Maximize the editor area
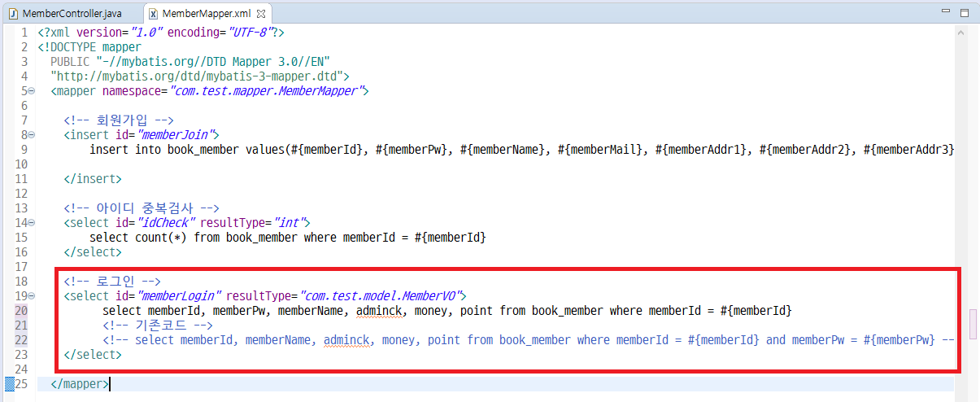 [x=963, y=12]
